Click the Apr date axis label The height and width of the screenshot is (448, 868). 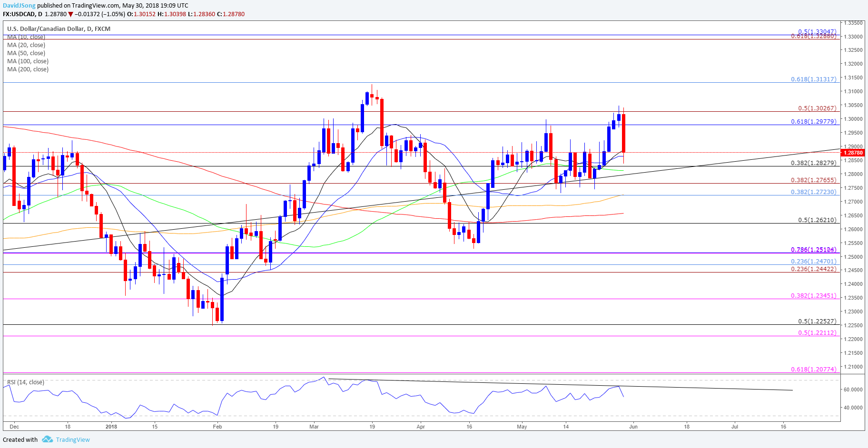point(421,427)
